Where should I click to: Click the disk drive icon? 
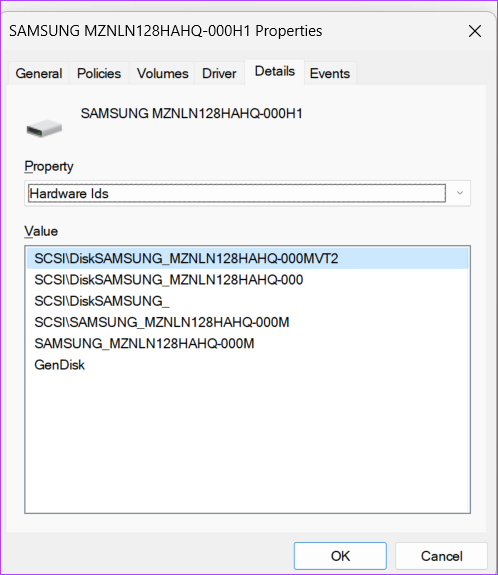coord(44,128)
